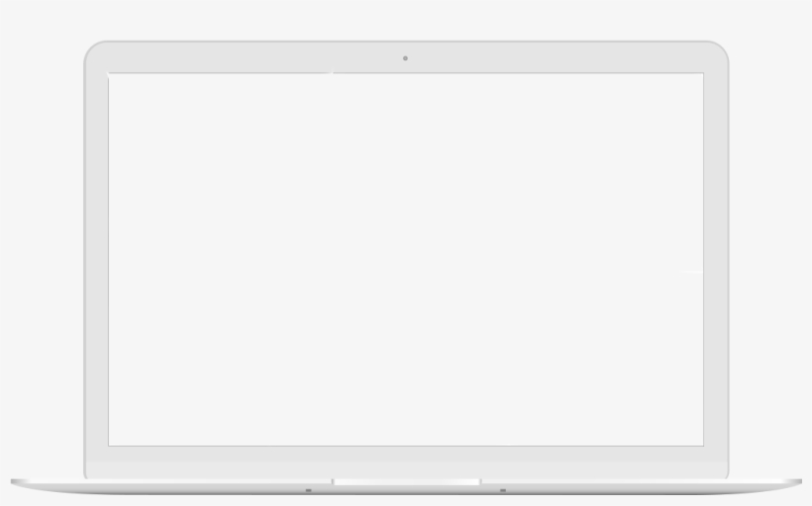812x506 pixels.
Task: Click the empty background right of the laptop lid
Action: (770, 259)
